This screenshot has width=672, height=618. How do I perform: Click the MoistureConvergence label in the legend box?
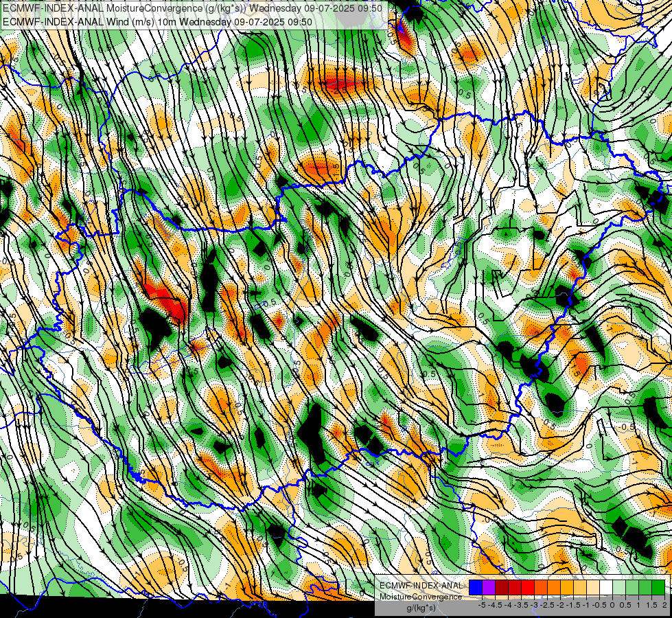point(421,597)
